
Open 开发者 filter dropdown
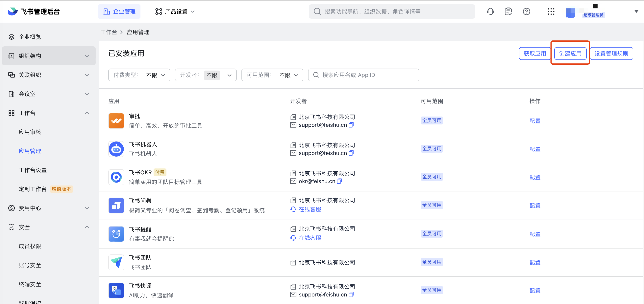pyautogui.click(x=206, y=75)
